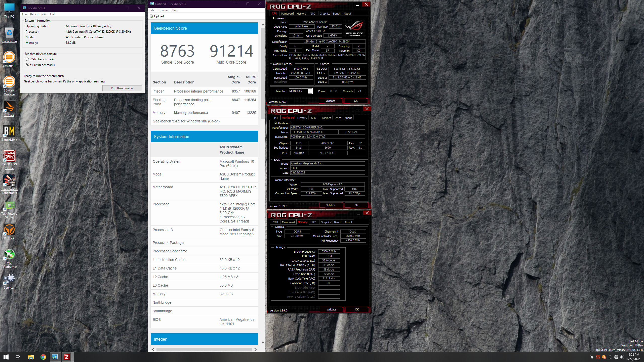644x362 pixels.
Task: Switch to CPU-Z taskbar button
Action: coord(67,357)
